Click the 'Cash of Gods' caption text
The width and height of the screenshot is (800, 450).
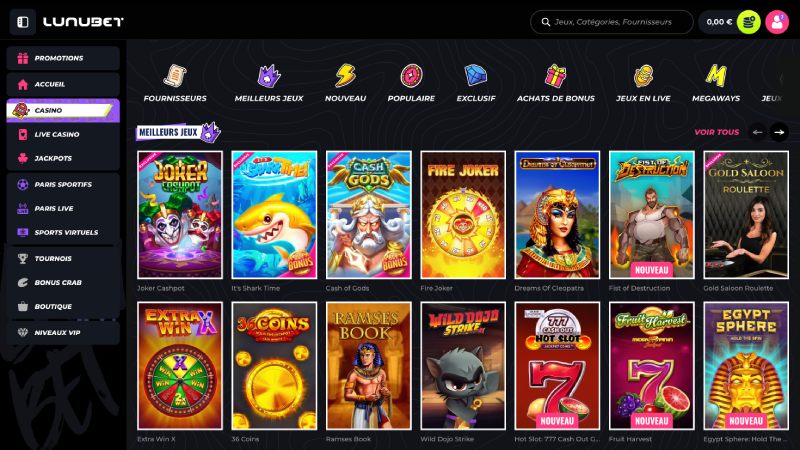(347, 288)
